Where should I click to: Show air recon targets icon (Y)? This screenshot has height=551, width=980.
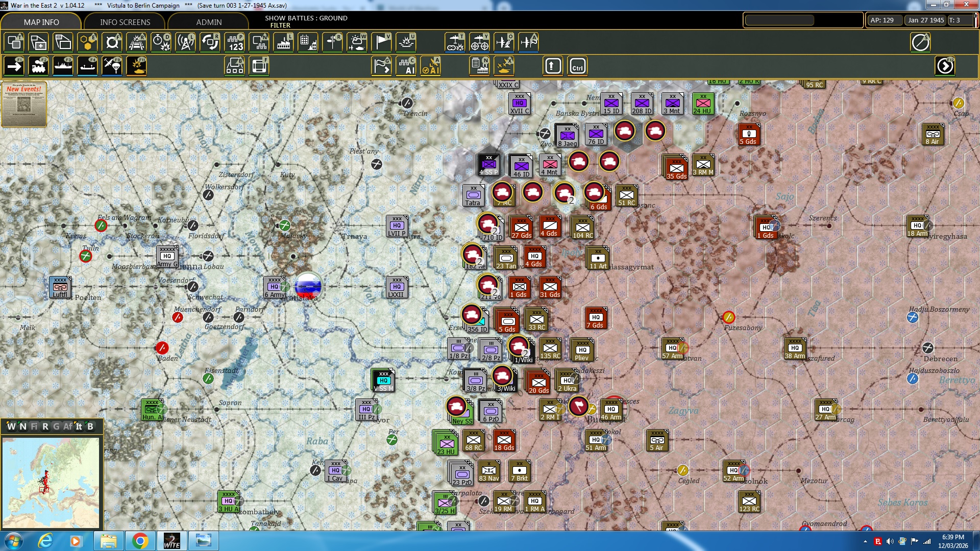[x=480, y=42]
